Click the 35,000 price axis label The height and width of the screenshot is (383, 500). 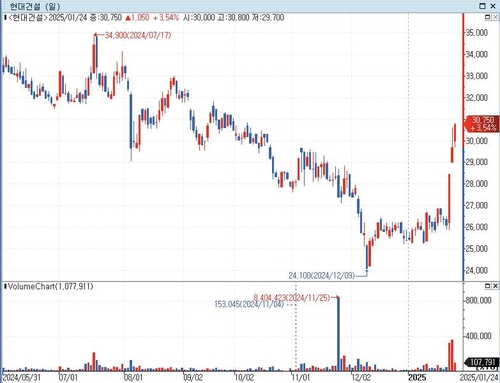[x=476, y=33]
